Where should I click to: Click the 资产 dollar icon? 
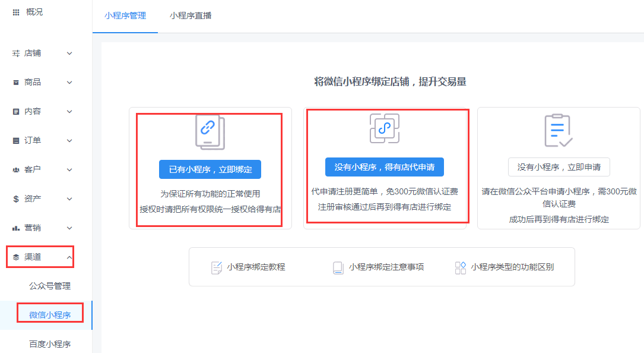click(16, 198)
